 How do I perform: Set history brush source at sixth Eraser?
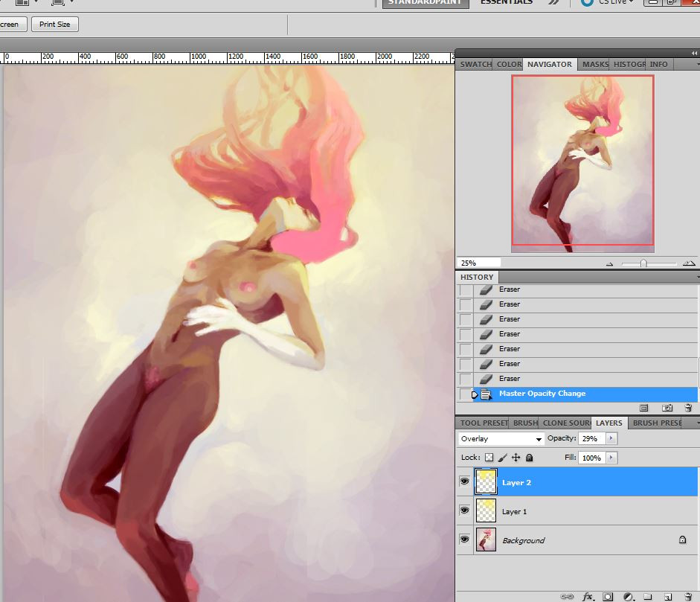(465, 364)
